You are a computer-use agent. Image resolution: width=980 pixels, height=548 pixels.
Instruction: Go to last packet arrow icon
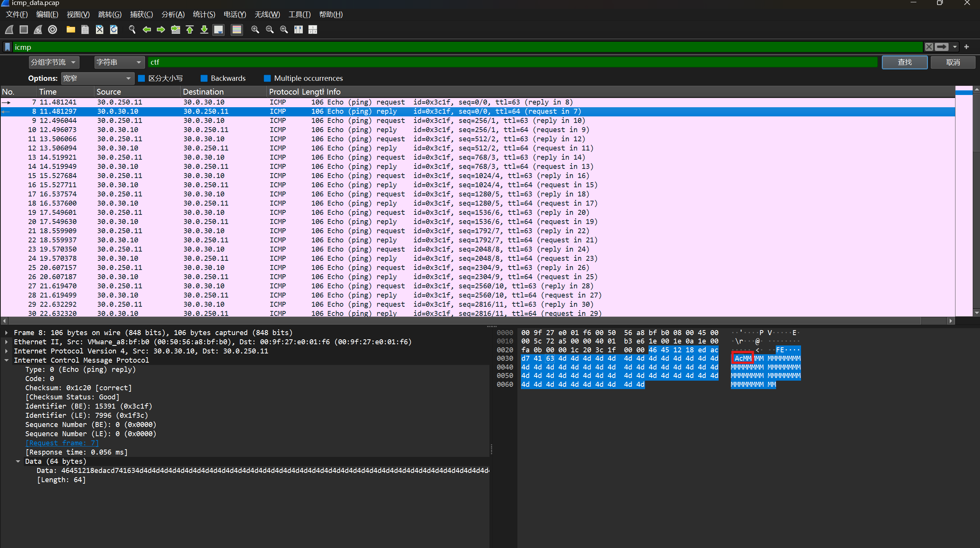pyautogui.click(x=204, y=29)
